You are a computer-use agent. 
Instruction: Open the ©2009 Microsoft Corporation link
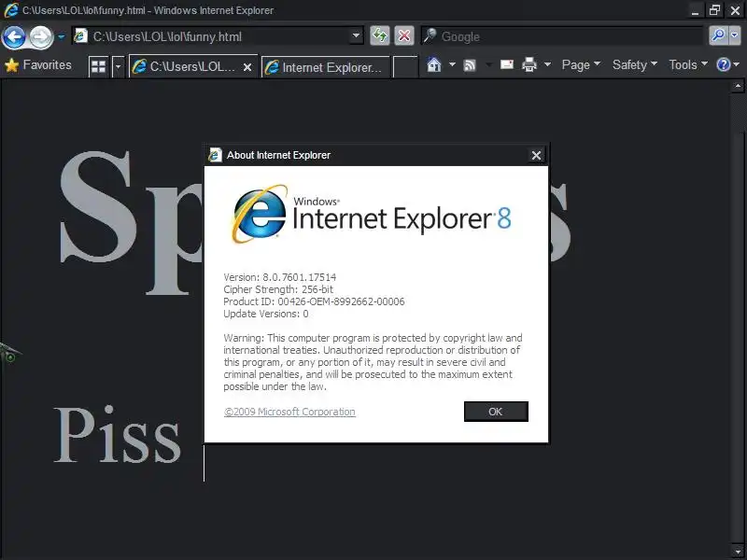point(289,412)
